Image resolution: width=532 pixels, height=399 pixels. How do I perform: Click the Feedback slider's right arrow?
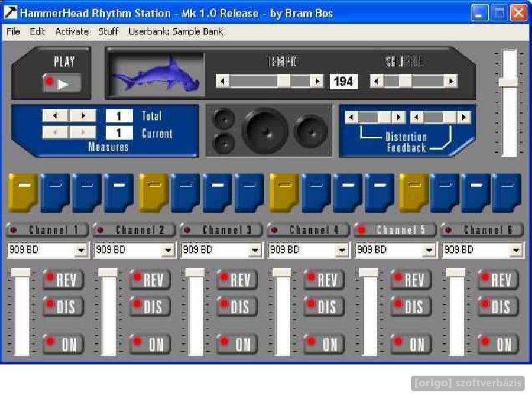tap(464, 118)
